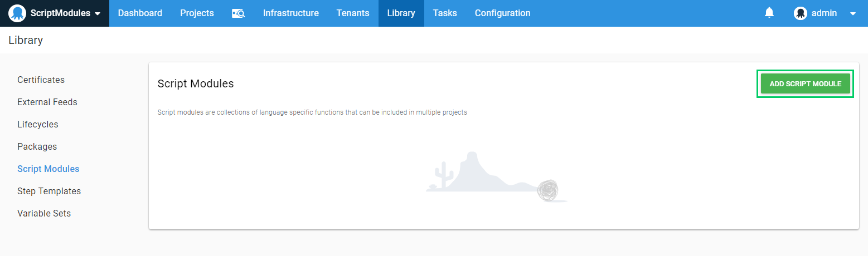Viewport: 868px width, 256px height.
Task: Expand the admin user dropdown arrow
Action: click(852, 14)
